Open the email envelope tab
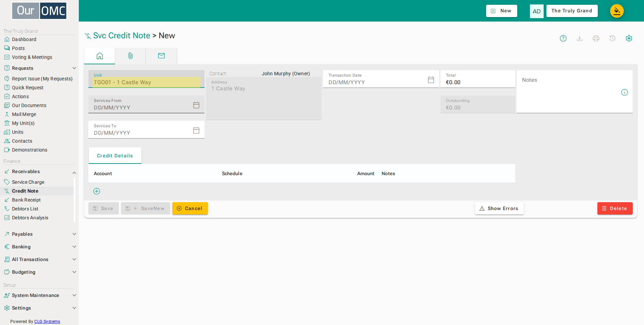The image size is (644, 325). (161, 56)
